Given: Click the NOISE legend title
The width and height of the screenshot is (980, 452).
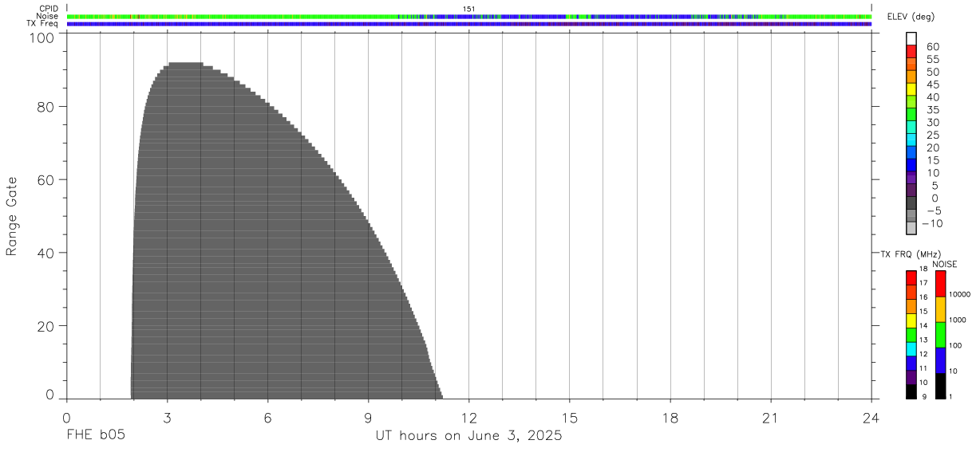Looking at the screenshot, I should pyautogui.click(x=944, y=264).
